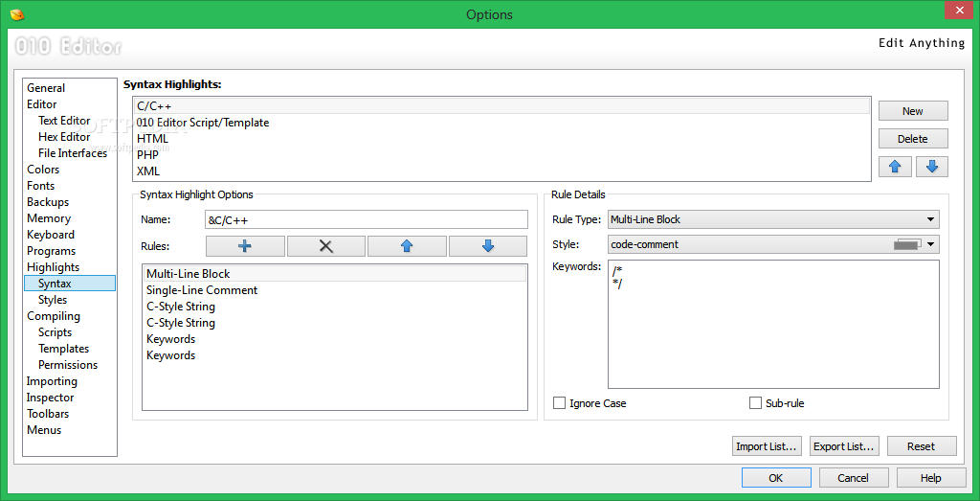Image resolution: width=980 pixels, height=501 pixels.
Task: Move rule up in Rules row
Action: [407, 246]
